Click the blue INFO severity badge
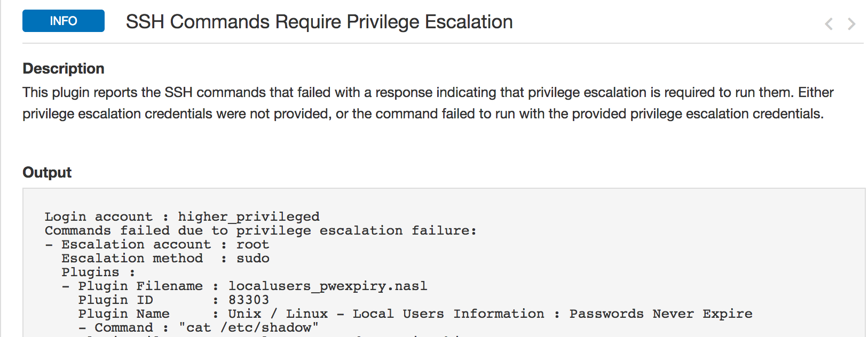Image resolution: width=868 pixels, height=337 pixels. click(64, 21)
